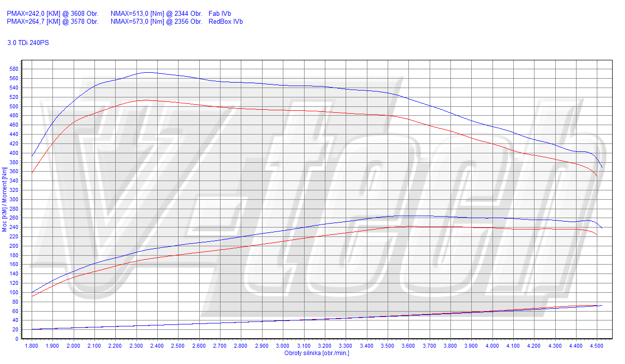
Task: Click the RedBox IVb legend label
Action: (x=225, y=22)
